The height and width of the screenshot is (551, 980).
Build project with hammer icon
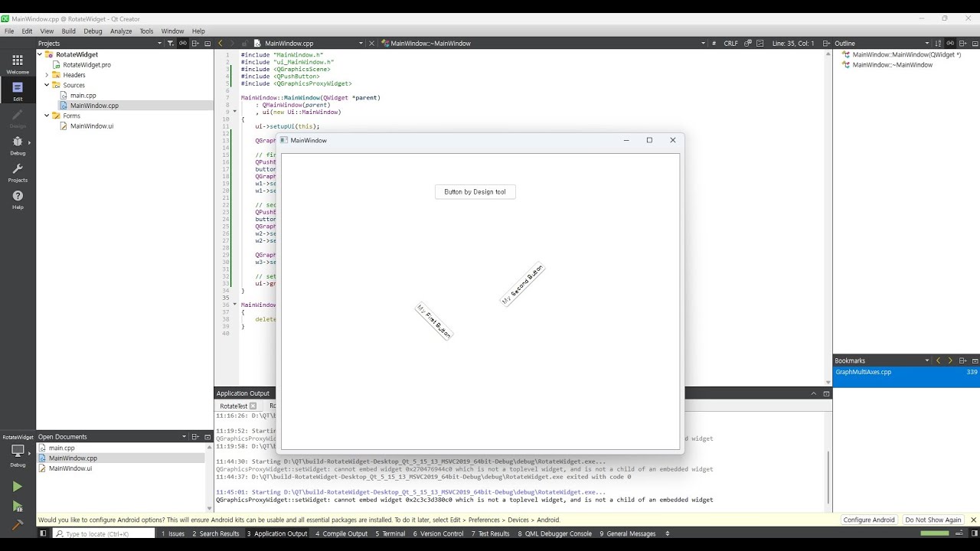pos(18,525)
